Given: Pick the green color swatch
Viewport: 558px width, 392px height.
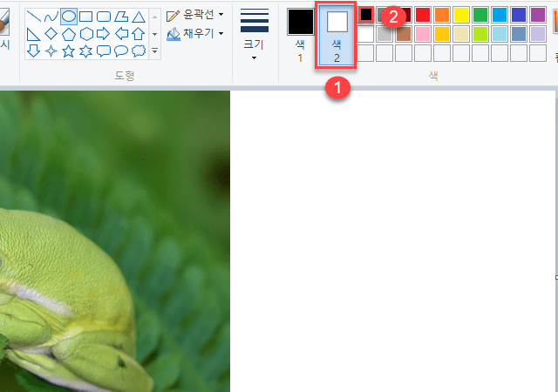Looking at the screenshot, I should click(x=480, y=15).
